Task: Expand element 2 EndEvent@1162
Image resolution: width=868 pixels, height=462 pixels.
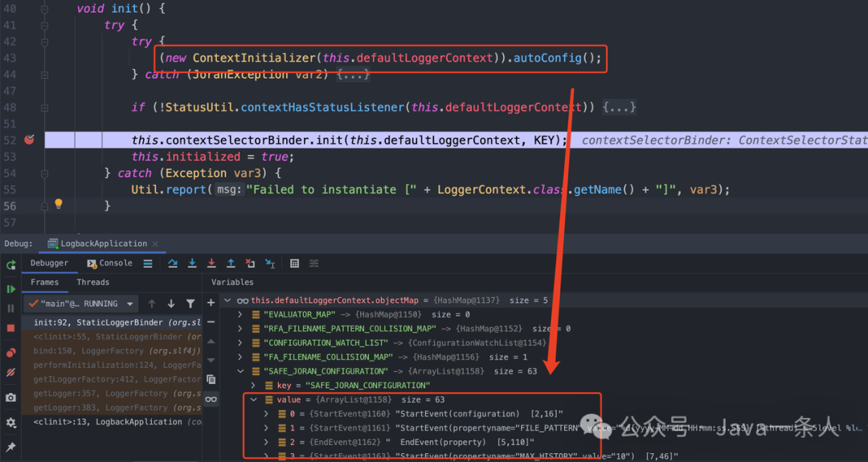Action: point(266,442)
